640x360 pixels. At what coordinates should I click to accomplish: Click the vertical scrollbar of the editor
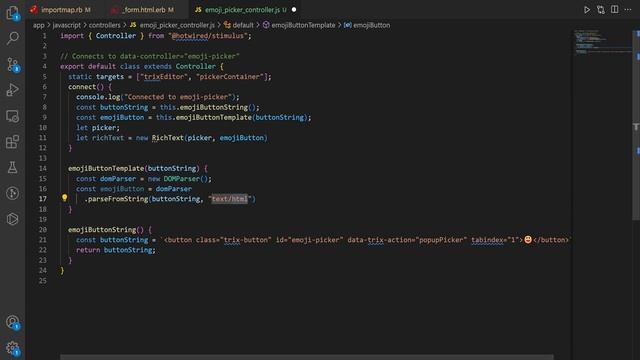[636, 124]
